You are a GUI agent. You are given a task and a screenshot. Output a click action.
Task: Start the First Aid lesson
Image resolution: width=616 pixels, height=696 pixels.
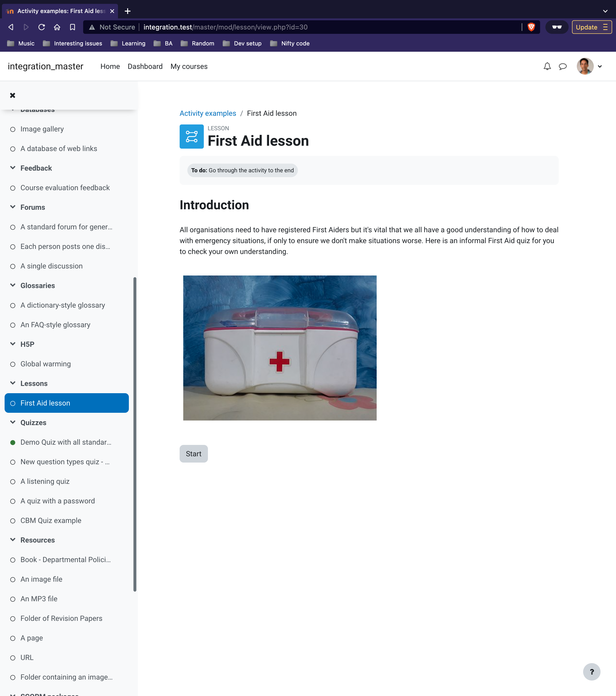[193, 454]
